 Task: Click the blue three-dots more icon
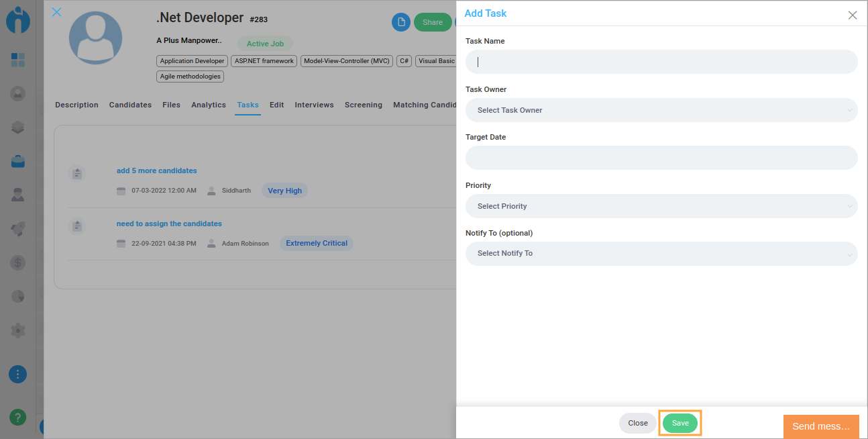coord(18,374)
